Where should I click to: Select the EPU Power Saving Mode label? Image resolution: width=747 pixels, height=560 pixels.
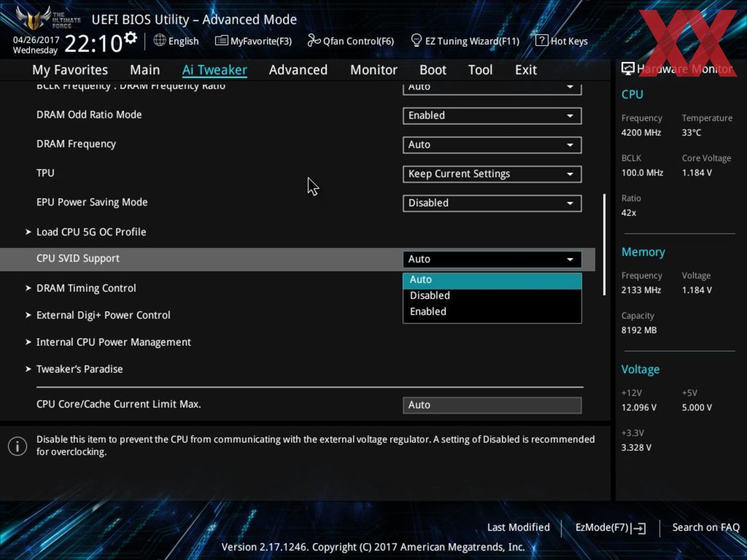coord(92,202)
